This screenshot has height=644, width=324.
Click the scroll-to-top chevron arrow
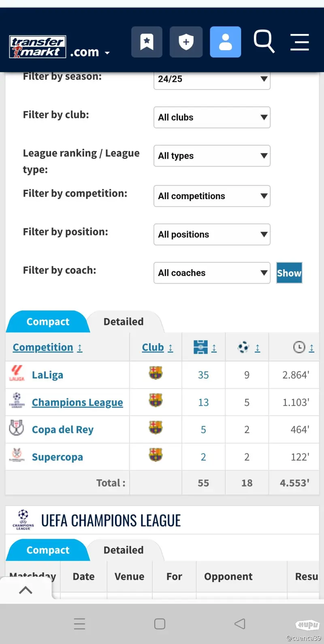point(26,590)
